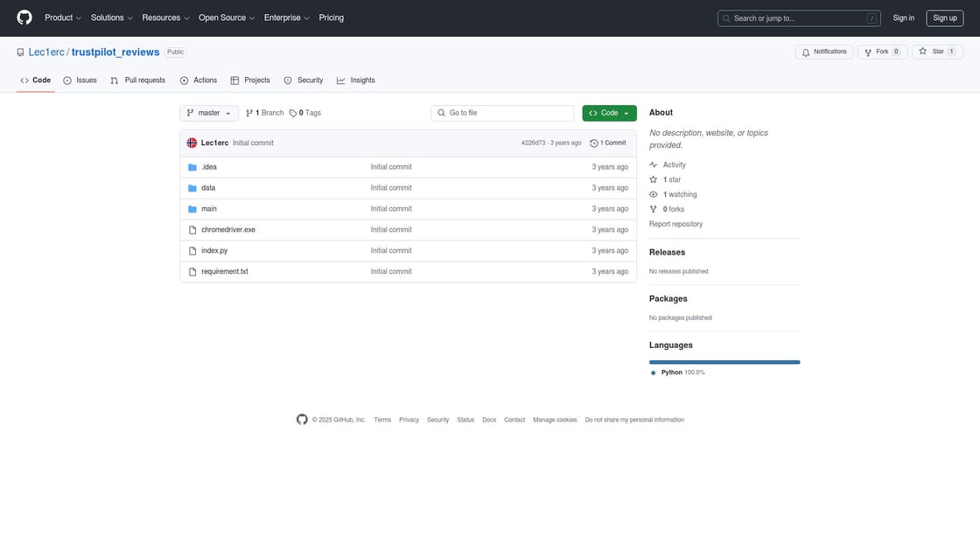Open the Packages heading link
Image resolution: width=980 pixels, height=551 pixels.
pos(668,298)
